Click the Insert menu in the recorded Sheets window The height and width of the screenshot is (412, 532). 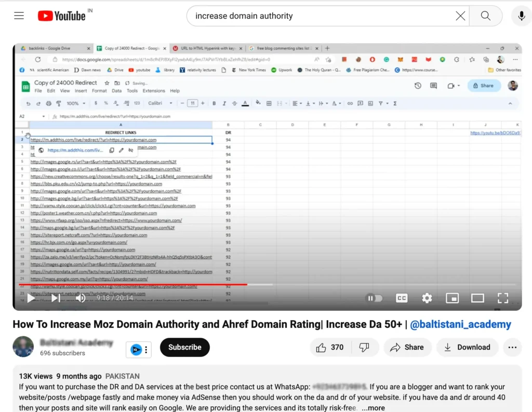tap(81, 91)
